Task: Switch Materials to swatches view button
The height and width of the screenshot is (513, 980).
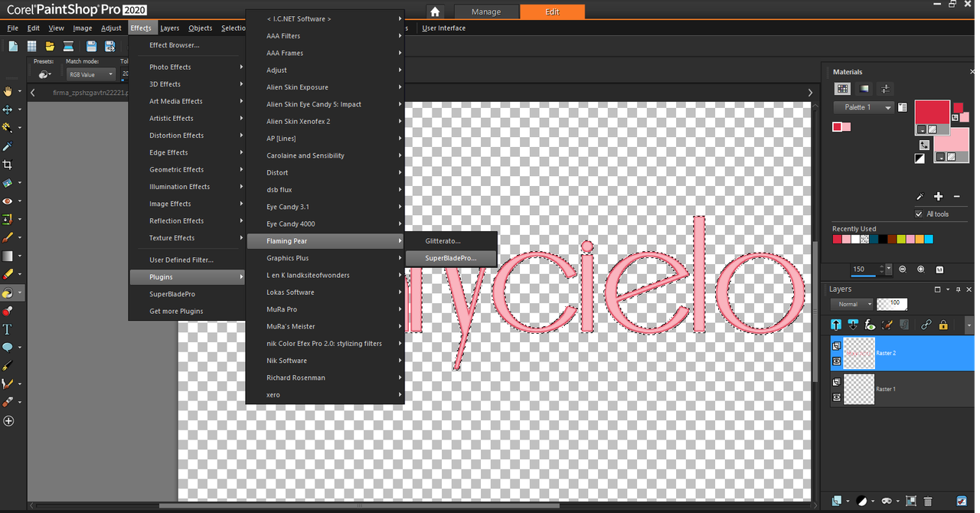Action: tap(842, 89)
